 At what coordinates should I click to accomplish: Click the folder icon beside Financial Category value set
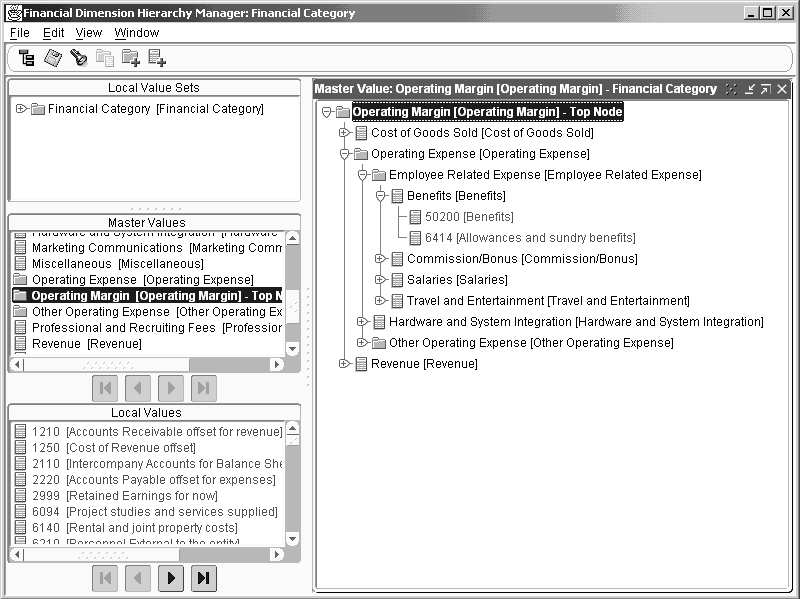pyautogui.click(x=38, y=109)
